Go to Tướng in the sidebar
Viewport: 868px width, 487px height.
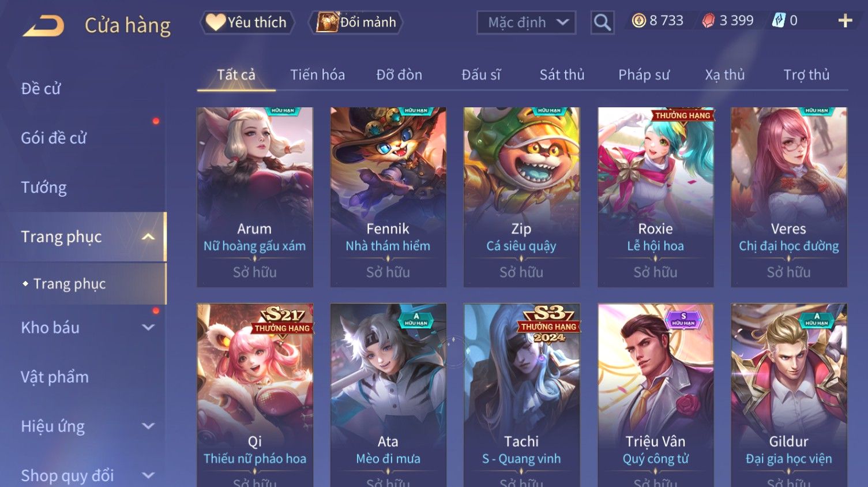44,188
